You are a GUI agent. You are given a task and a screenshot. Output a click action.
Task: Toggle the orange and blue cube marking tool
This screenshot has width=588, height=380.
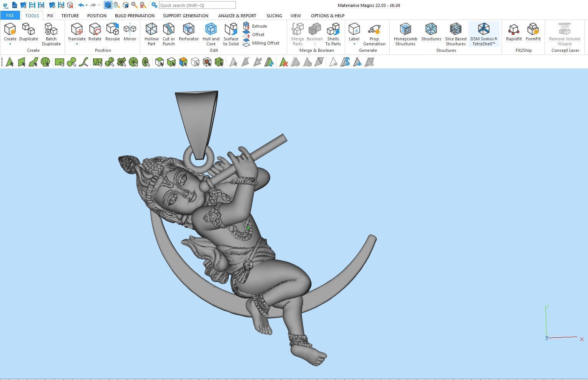[x=183, y=62]
